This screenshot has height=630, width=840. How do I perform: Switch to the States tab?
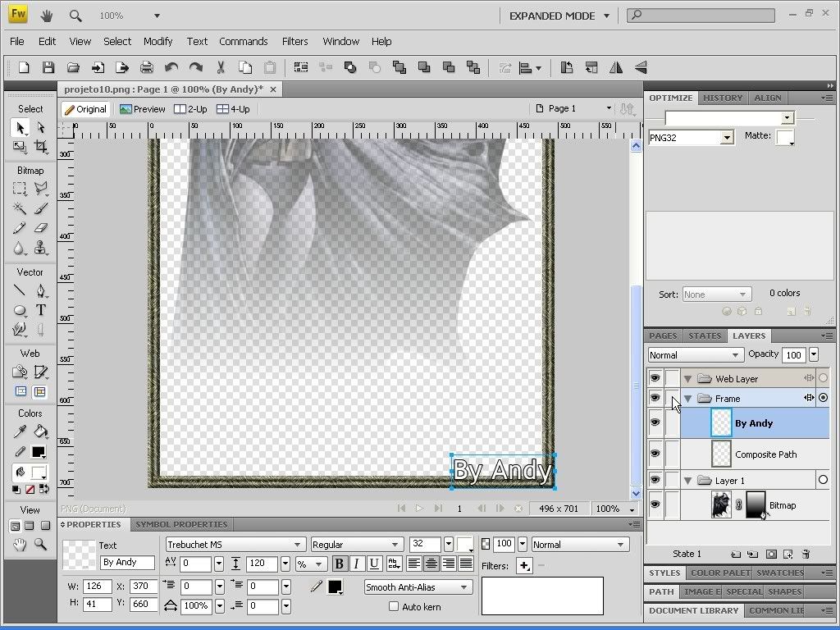pyautogui.click(x=705, y=336)
